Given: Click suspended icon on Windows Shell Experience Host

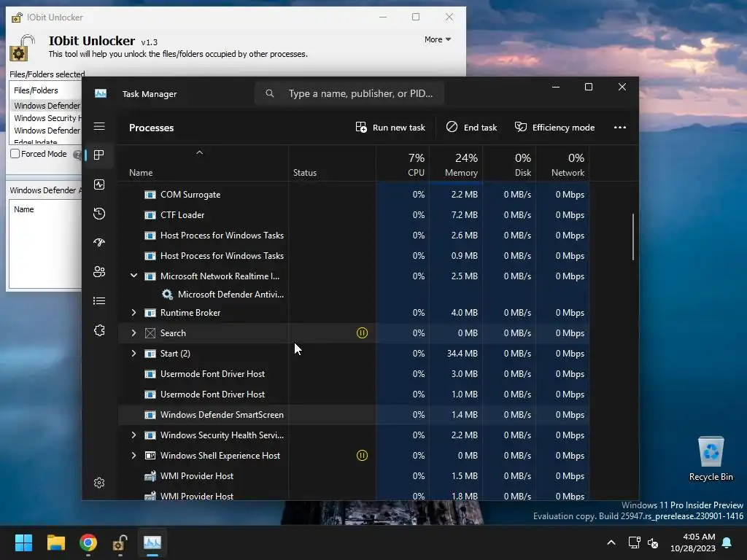Looking at the screenshot, I should pos(362,455).
